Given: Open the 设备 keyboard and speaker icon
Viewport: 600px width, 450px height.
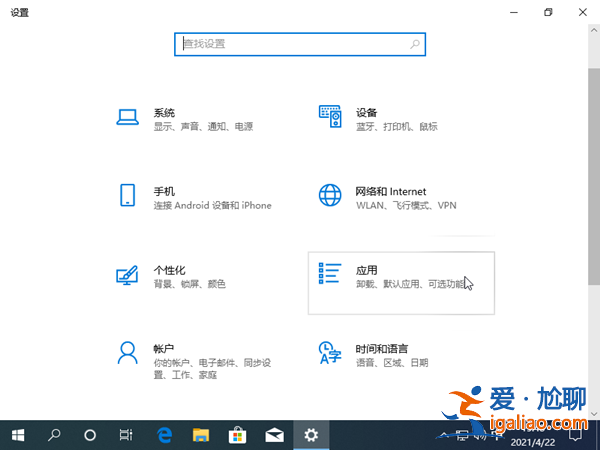Looking at the screenshot, I should point(330,116).
